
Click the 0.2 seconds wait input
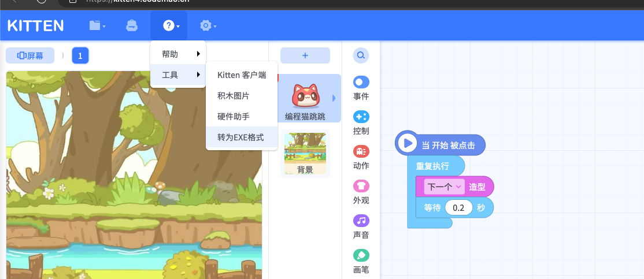458,208
